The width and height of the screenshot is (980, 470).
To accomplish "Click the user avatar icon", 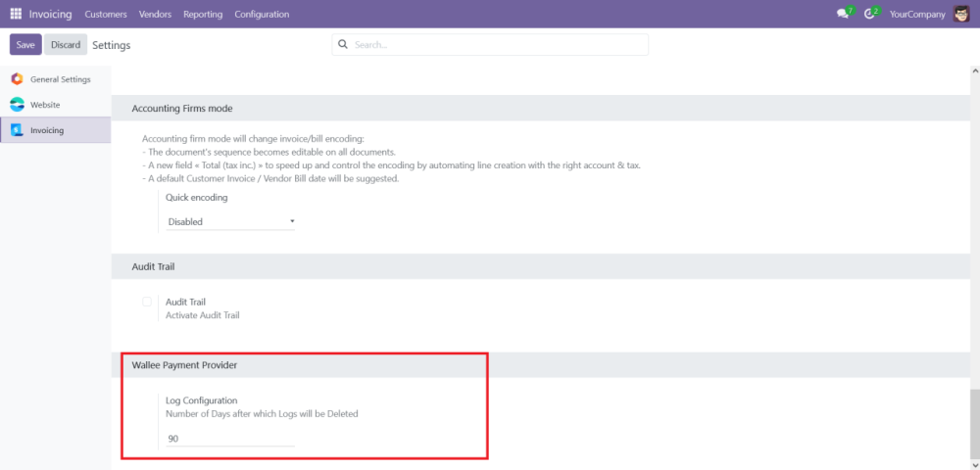I will (x=960, y=14).
